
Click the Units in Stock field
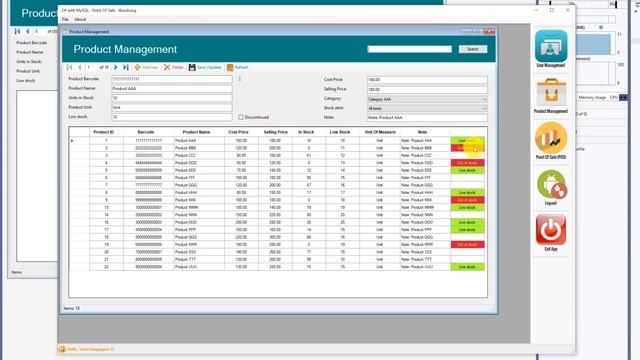tap(172, 98)
